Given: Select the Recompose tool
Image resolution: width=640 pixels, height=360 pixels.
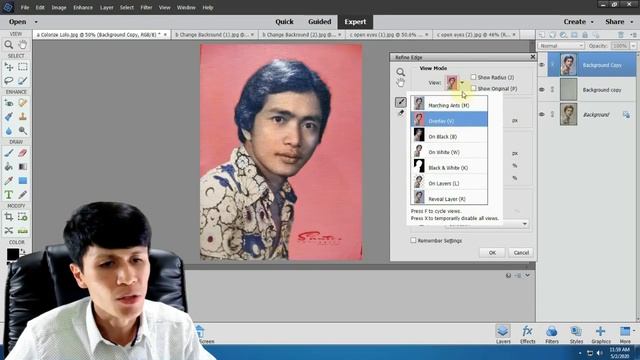Looking at the screenshot, I should pos(23,217).
